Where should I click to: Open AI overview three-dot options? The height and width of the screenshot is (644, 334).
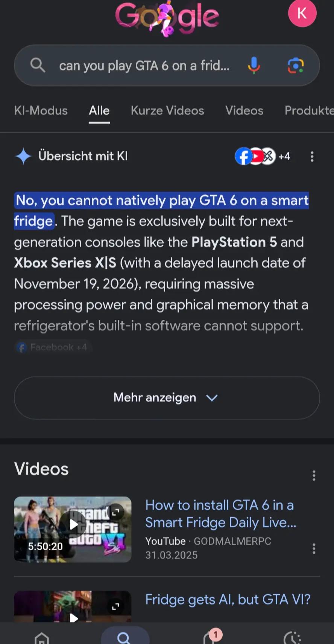tap(312, 156)
